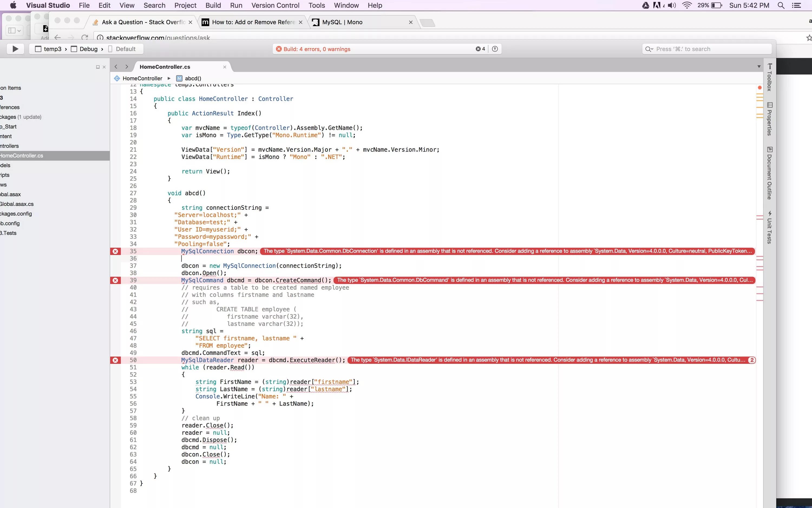The height and width of the screenshot is (508, 812).
Task: Click the DbConnection error message on line 35
Action: pos(507,251)
